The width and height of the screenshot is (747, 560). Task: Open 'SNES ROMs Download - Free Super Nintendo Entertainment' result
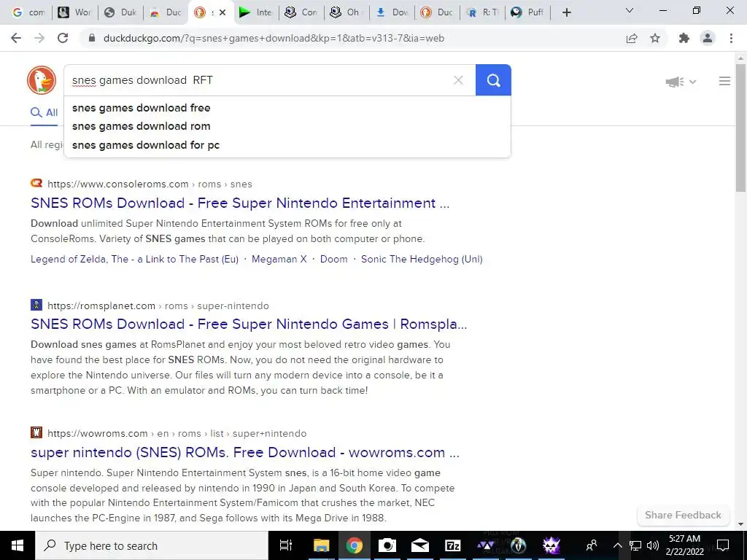pos(240,203)
